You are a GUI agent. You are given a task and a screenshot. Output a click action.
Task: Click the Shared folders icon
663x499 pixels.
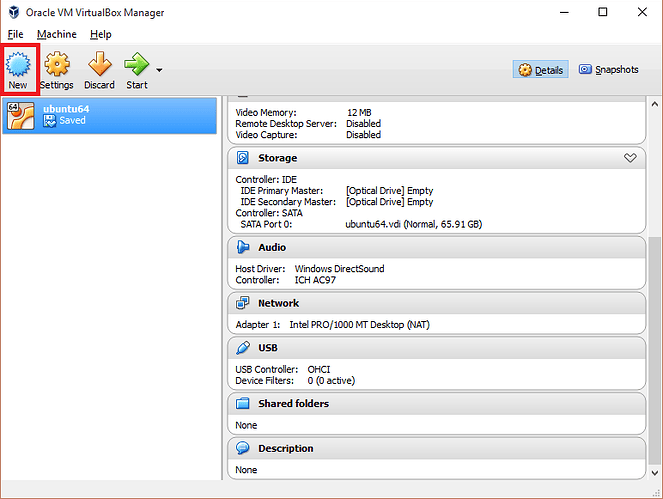click(x=243, y=403)
